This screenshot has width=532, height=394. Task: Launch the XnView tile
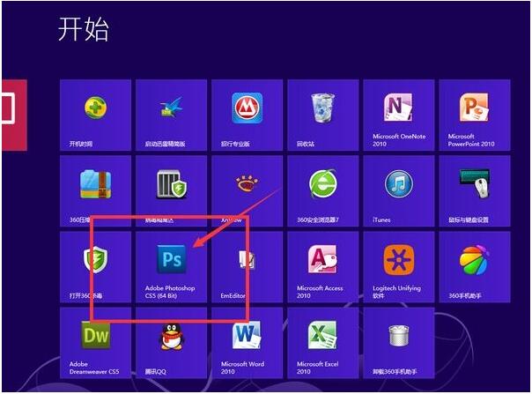[x=247, y=191]
